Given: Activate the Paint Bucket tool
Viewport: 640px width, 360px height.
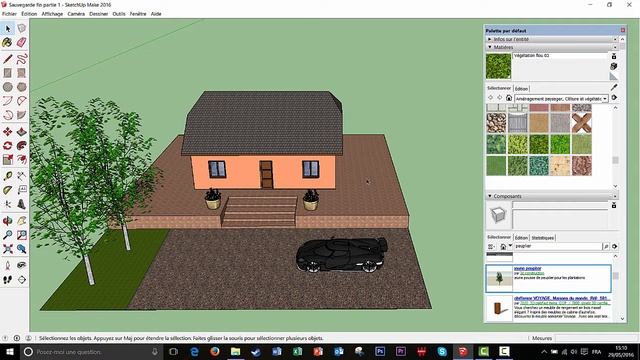Looking at the screenshot, I should (x=7, y=42).
